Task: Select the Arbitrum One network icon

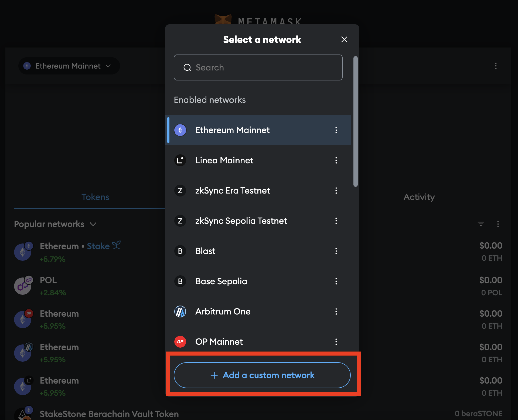Action: 180,311
